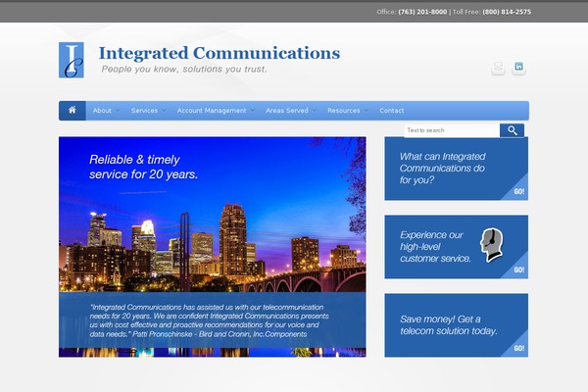This screenshot has height=392, width=588.
Task: Click the 'Reliable & timely service' headline
Action: [x=144, y=167]
